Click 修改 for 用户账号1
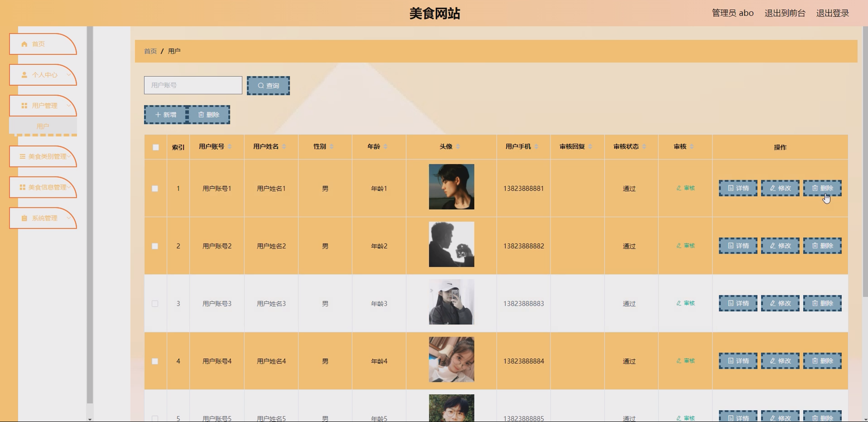 tap(780, 188)
